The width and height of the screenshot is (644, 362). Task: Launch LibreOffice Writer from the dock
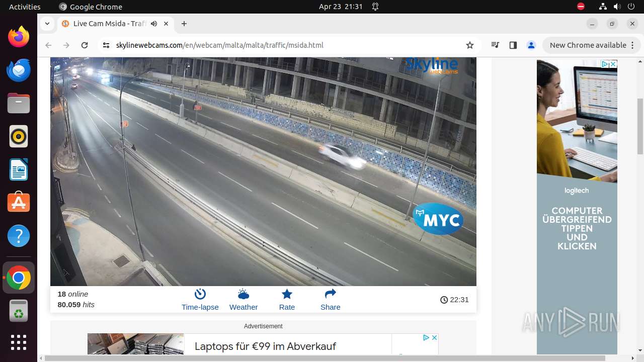19,169
